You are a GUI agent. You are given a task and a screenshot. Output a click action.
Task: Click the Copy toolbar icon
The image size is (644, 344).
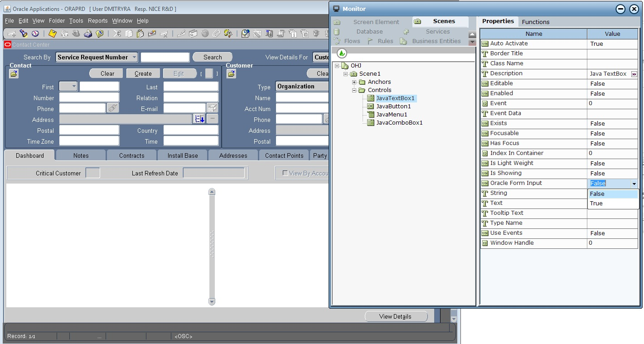[x=129, y=34]
